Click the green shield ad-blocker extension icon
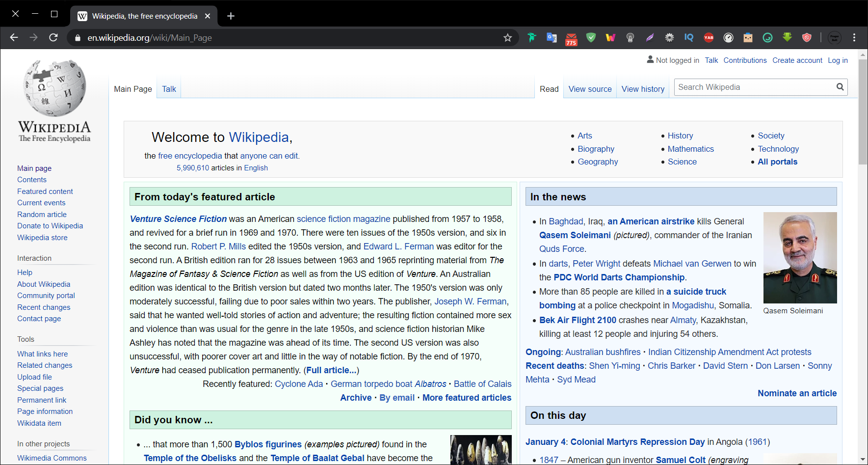Viewport: 868px width, 465px height. 591,38
